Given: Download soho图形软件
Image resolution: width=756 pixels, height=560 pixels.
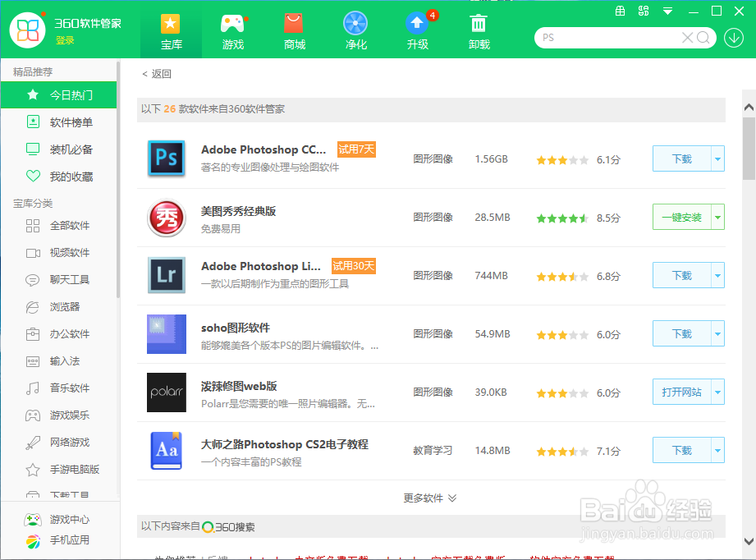Looking at the screenshot, I should pos(682,333).
